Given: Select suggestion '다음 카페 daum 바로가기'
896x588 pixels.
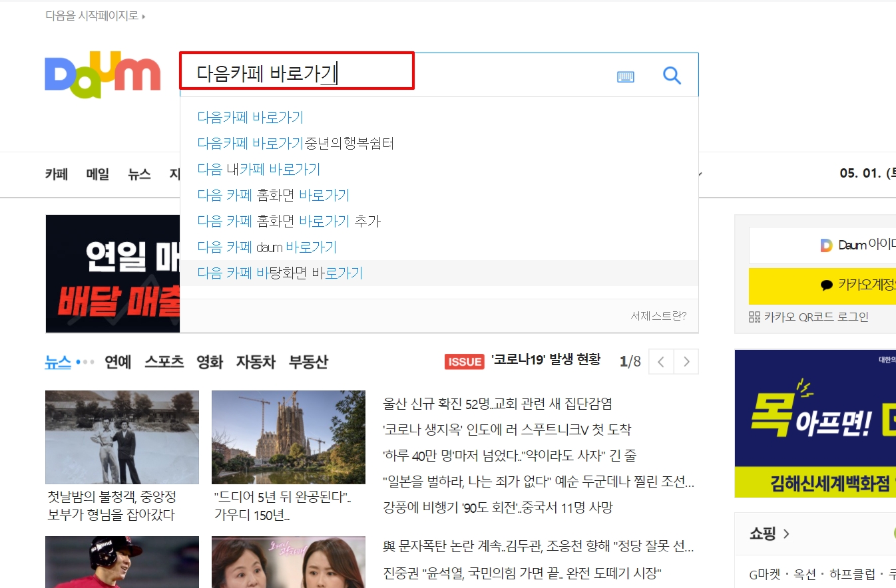Looking at the screenshot, I should coord(267,247).
